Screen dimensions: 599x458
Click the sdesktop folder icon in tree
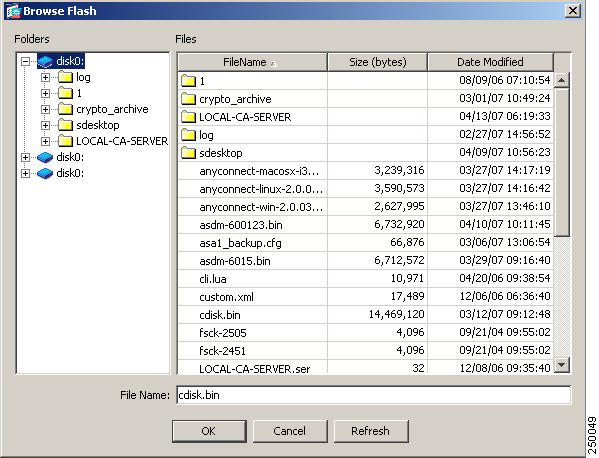(65, 125)
